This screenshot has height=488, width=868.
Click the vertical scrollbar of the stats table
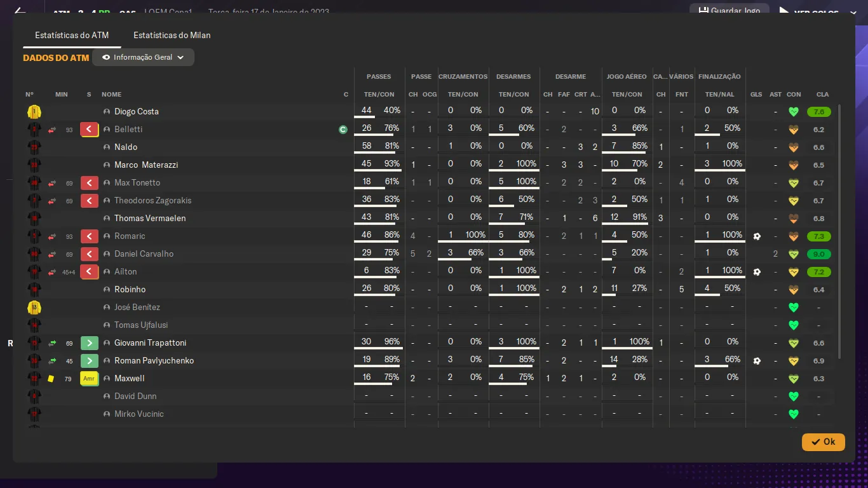coord(839,229)
